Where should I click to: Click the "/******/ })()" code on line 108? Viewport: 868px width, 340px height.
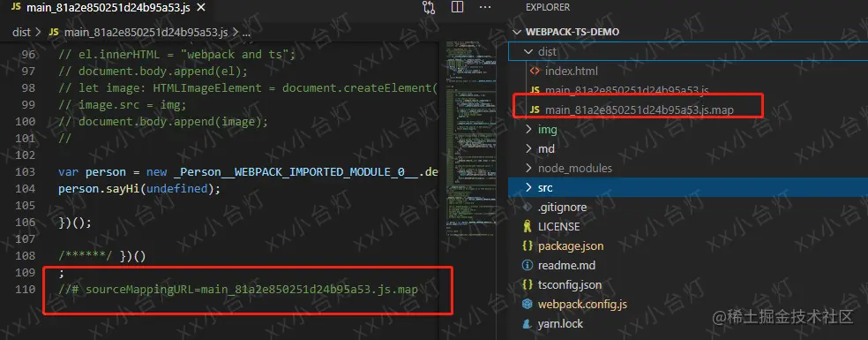tap(101, 256)
